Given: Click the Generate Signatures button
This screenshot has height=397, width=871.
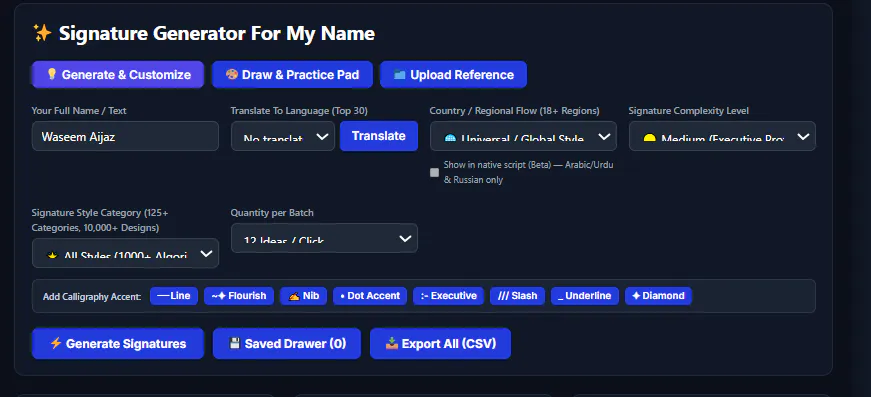Looking at the screenshot, I should tap(118, 344).
